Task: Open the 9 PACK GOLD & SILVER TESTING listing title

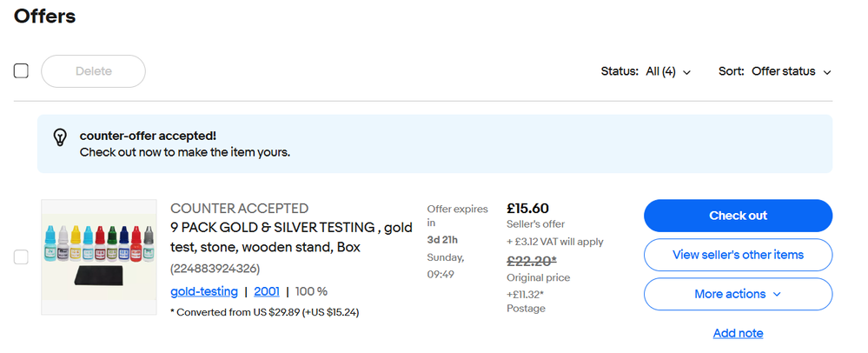Action: point(291,237)
